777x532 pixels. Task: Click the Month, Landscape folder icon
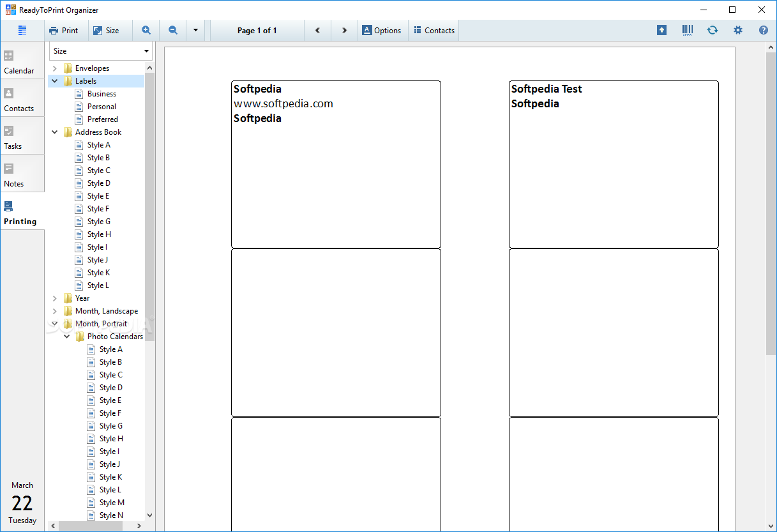(x=68, y=311)
